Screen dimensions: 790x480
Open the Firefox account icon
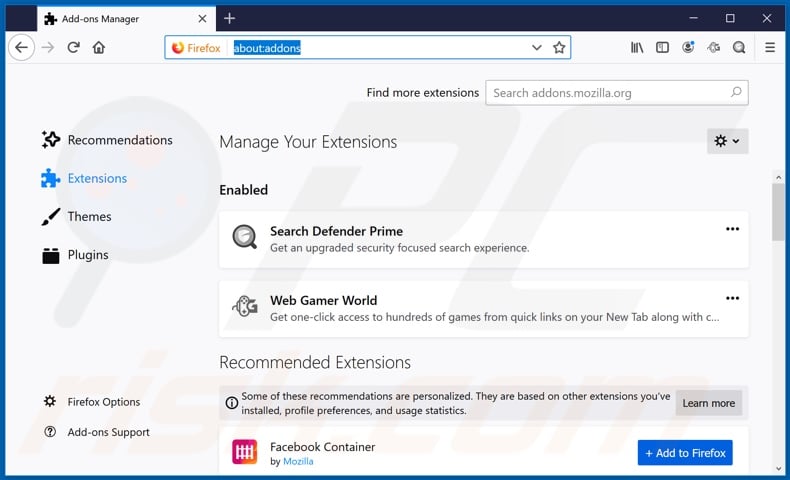click(688, 47)
